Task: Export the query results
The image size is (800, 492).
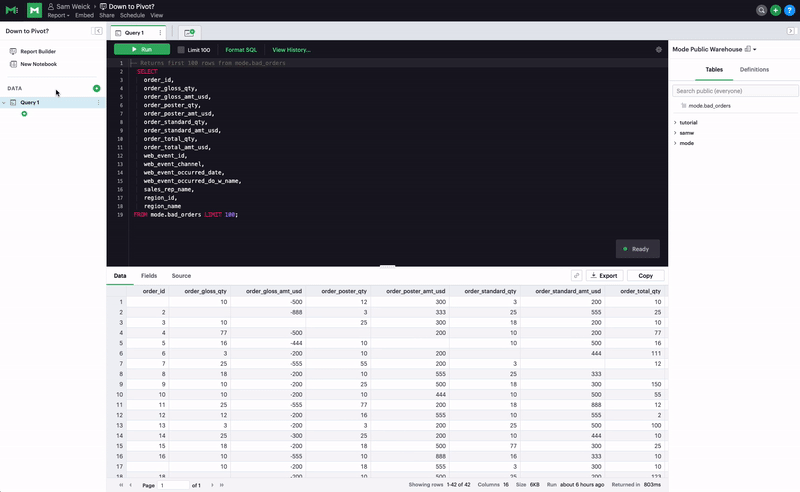Action: click(x=604, y=275)
